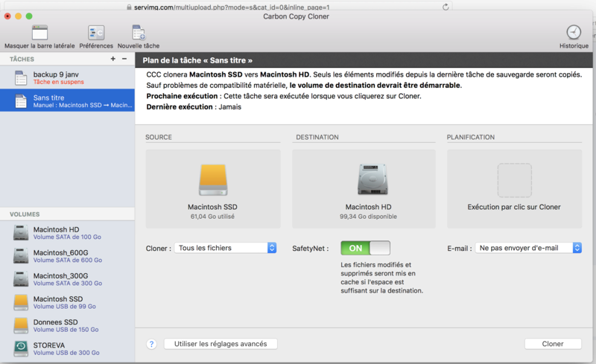Add a task with the plus button
Image resolution: width=596 pixels, height=364 pixels.
[x=113, y=59]
